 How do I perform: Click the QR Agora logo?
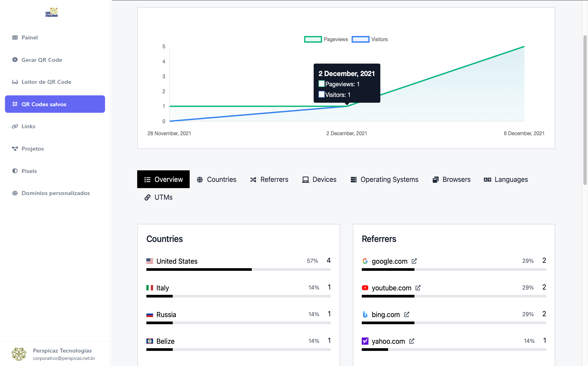tap(51, 12)
